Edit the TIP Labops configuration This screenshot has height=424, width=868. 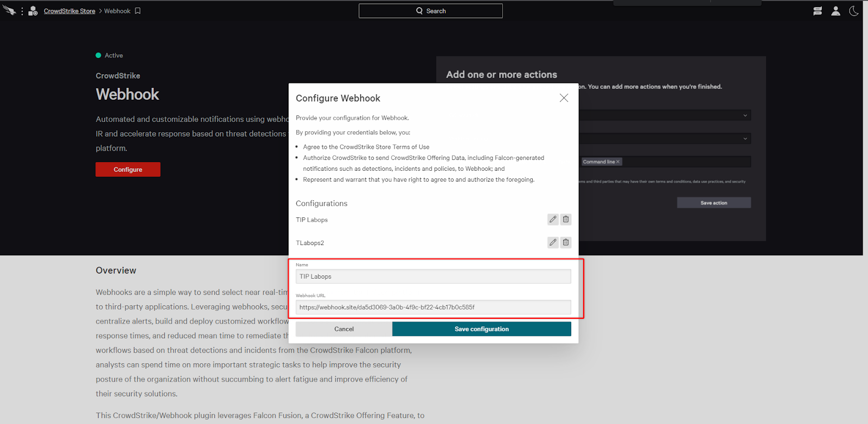pyautogui.click(x=553, y=219)
